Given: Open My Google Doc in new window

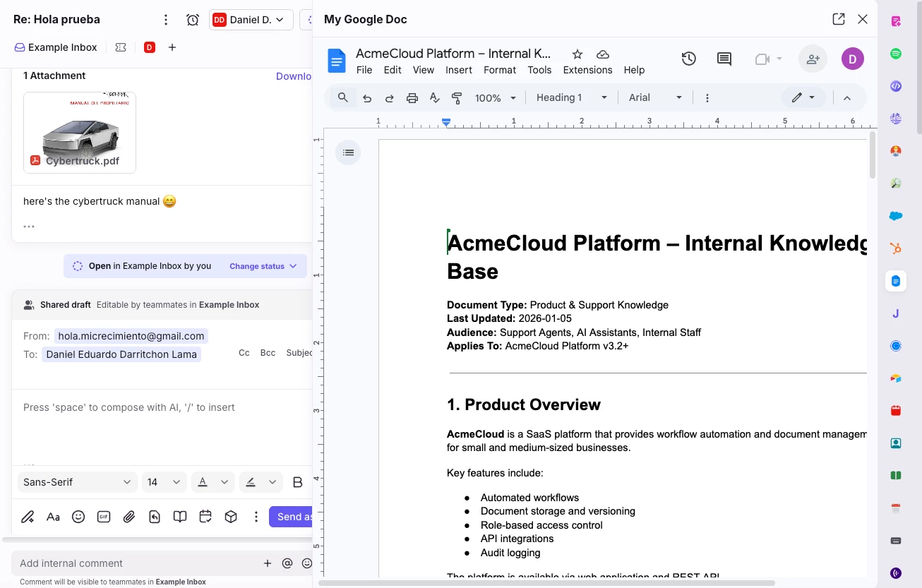Looking at the screenshot, I should [x=839, y=19].
